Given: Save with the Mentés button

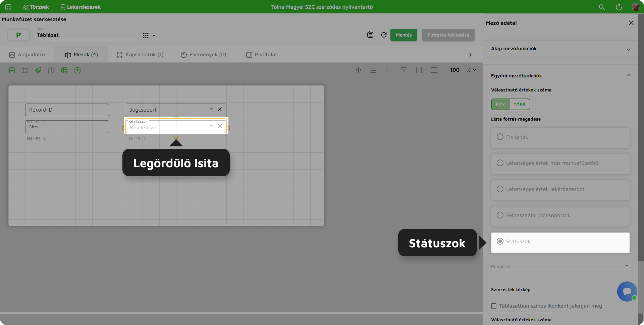Looking at the screenshot, I should point(404,35).
